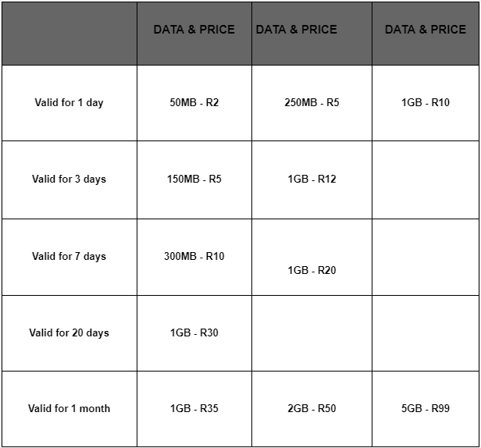The width and height of the screenshot is (481, 448).
Task: Select the 1GB - R20 cell
Action: tap(312, 271)
